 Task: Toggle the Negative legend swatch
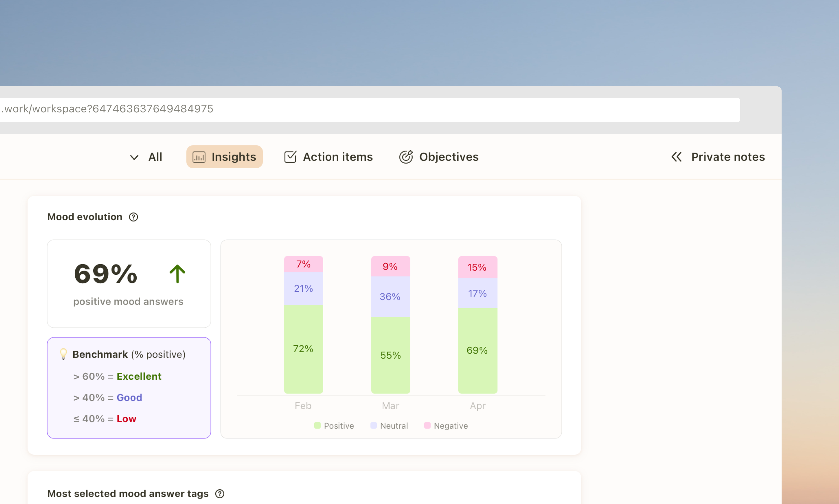coord(427,425)
